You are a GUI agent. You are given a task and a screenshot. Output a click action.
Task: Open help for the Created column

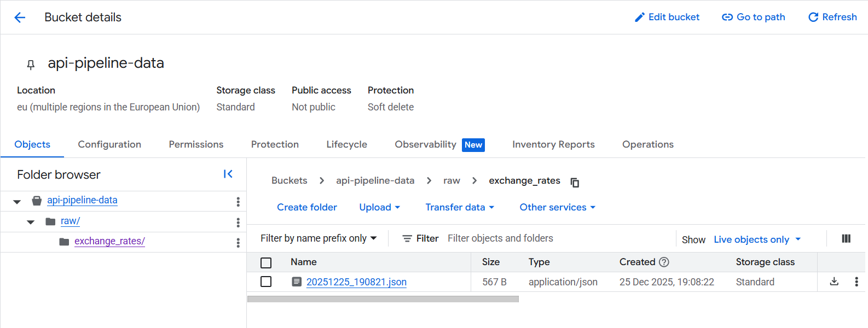pyautogui.click(x=664, y=262)
